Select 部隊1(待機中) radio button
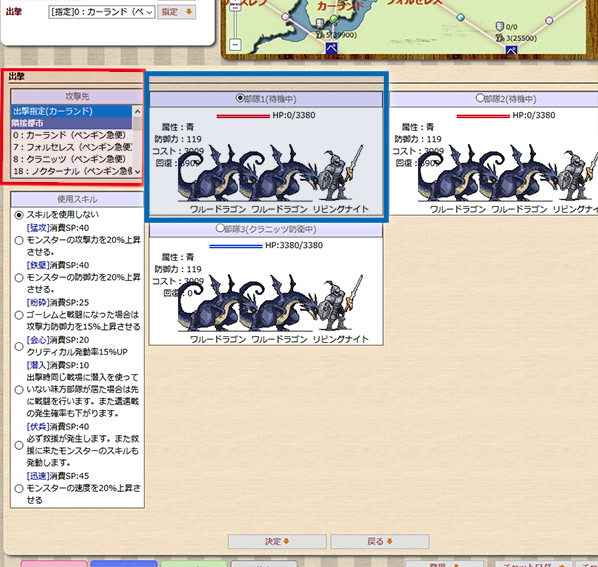This screenshot has height=567, width=598. click(240, 98)
